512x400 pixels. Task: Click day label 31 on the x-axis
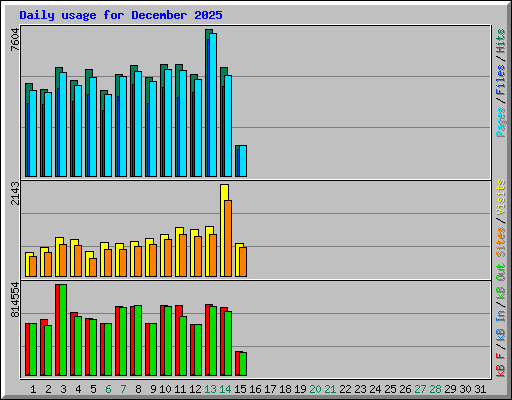click(x=480, y=389)
